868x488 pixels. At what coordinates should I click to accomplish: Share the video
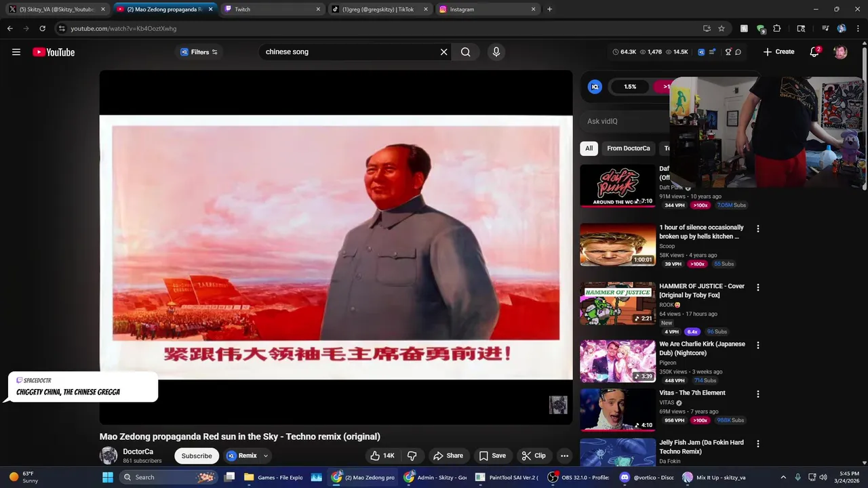pyautogui.click(x=448, y=455)
